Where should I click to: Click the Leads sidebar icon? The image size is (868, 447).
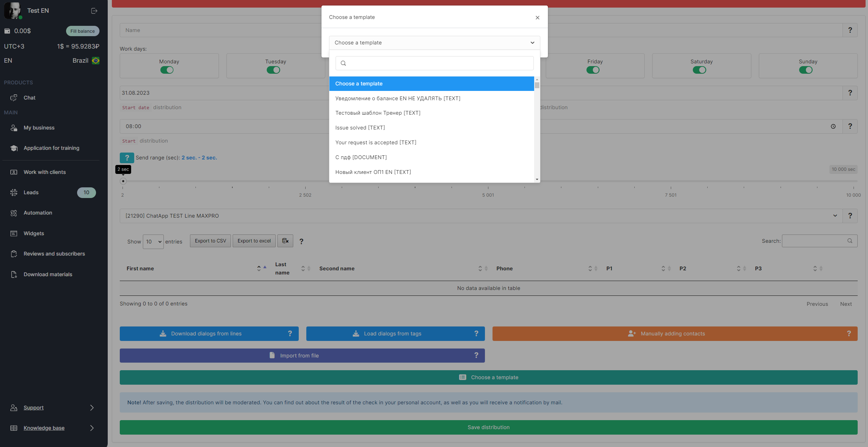tap(14, 193)
